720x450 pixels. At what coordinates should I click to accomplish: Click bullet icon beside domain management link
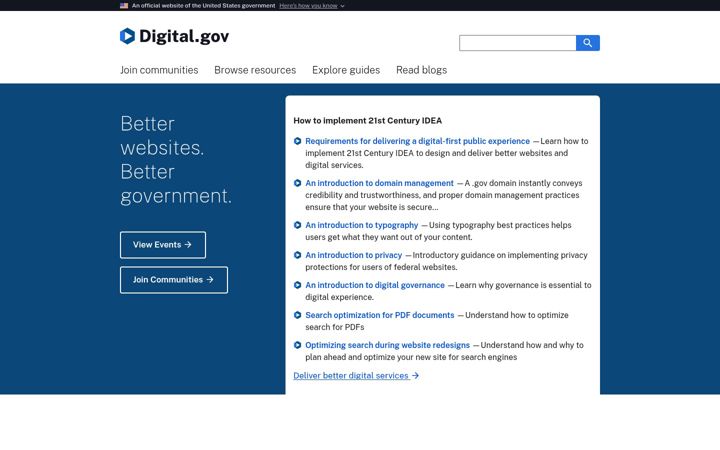tap(298, 183)
